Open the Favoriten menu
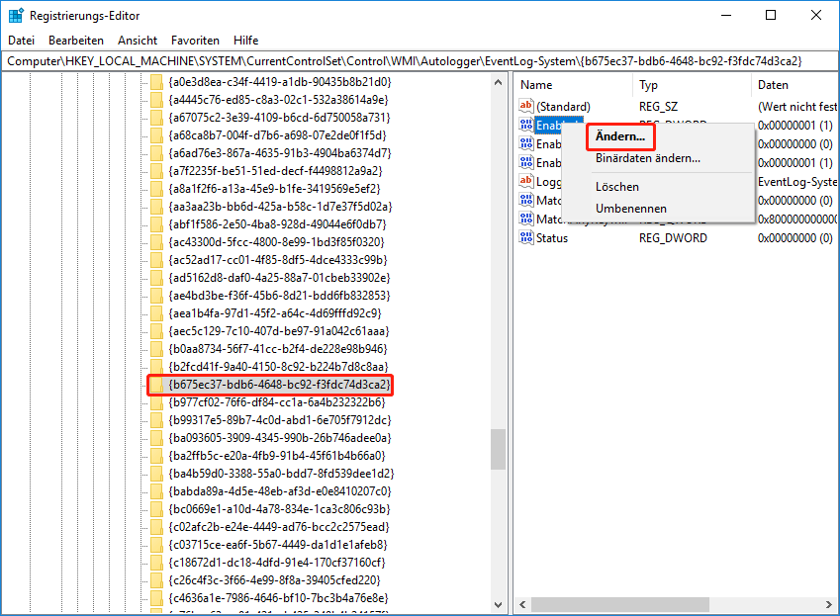 [195, 40]
